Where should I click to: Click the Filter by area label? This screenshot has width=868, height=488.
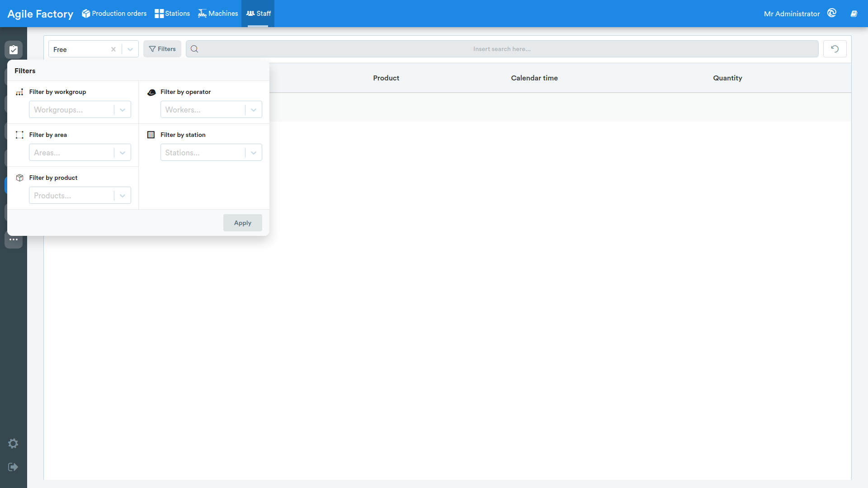pos(48,135)
